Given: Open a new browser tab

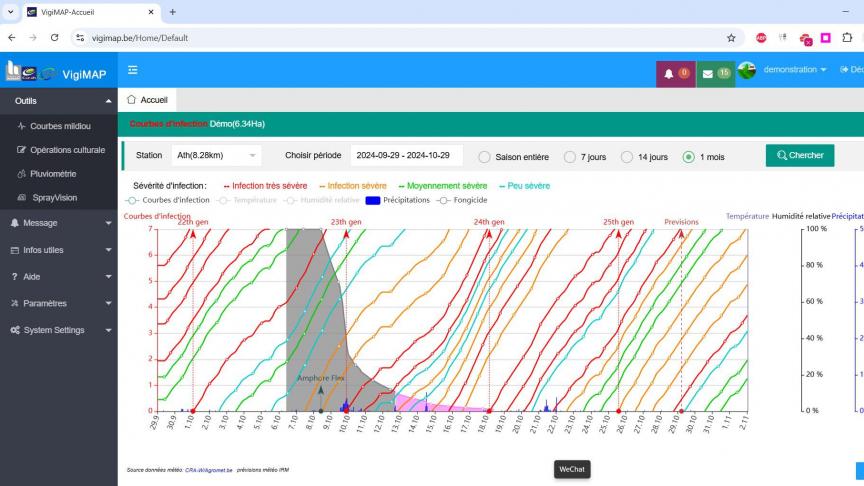Looking at the screenshot, I should pos(172,12).
